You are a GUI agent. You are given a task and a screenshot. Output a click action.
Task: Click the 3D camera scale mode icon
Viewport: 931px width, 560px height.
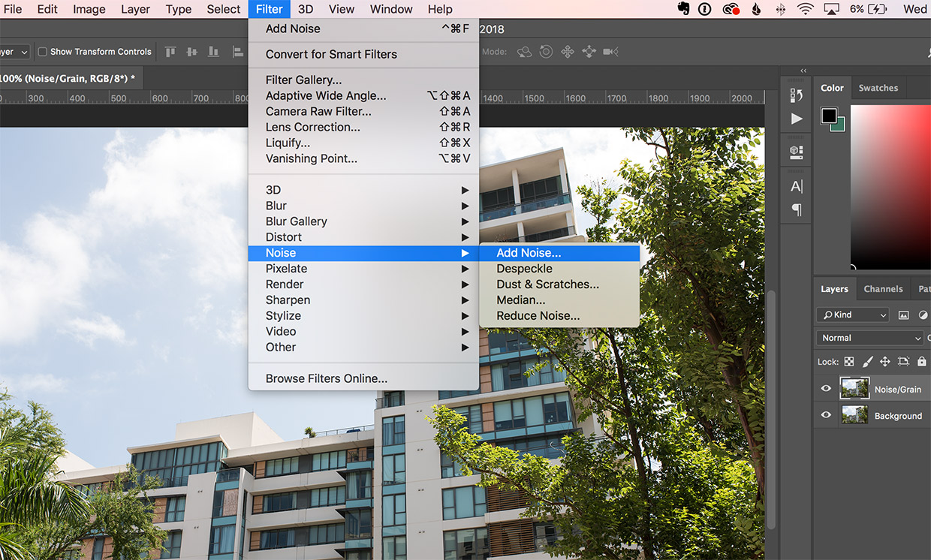[610, 52]
